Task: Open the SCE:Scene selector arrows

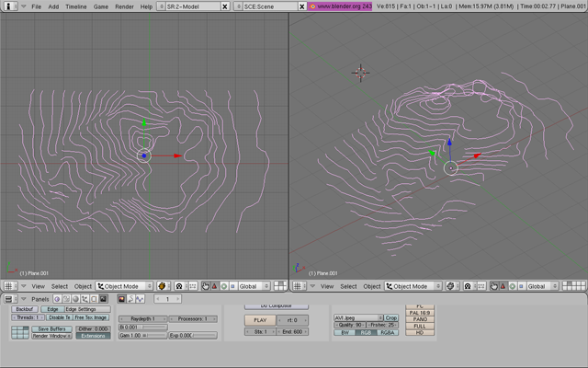Action: click(239, 6)
